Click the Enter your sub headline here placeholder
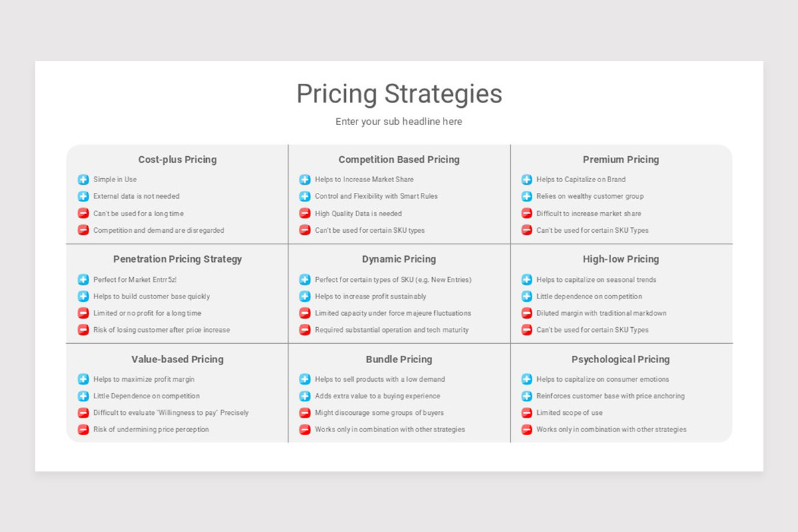This screenshot has height=532, width=798. 399,122
